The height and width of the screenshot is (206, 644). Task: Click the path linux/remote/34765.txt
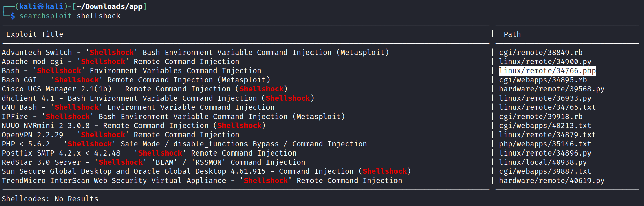[547, 107]
